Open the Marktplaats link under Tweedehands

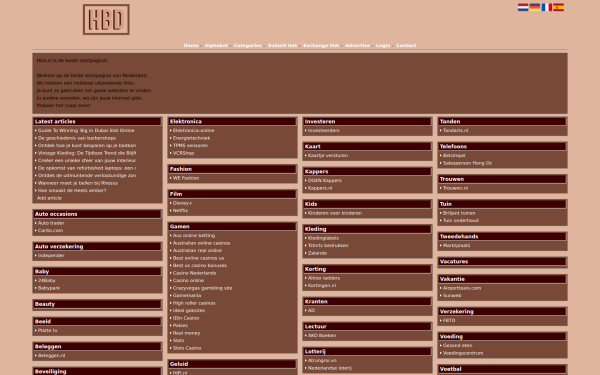(x=456, y=246)
